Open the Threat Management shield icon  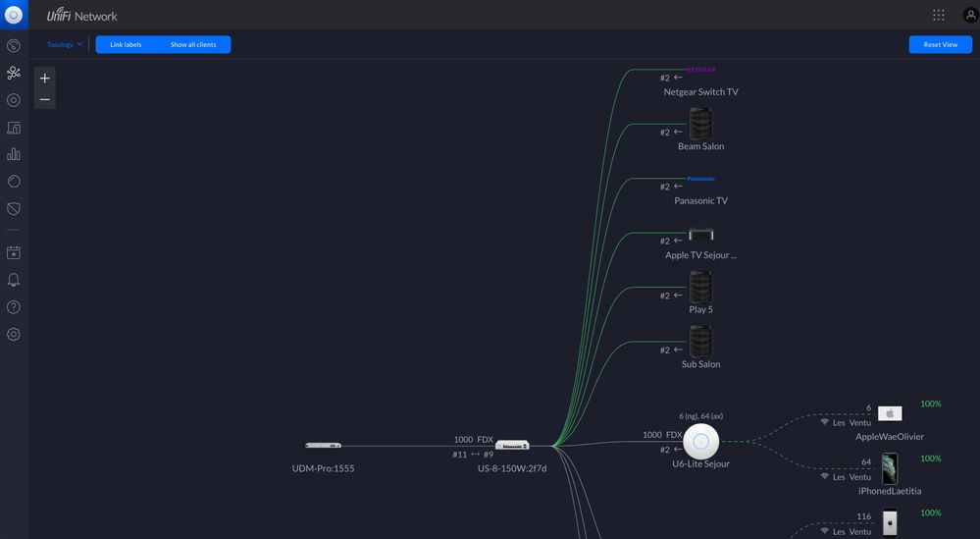(x=14, y=209)
